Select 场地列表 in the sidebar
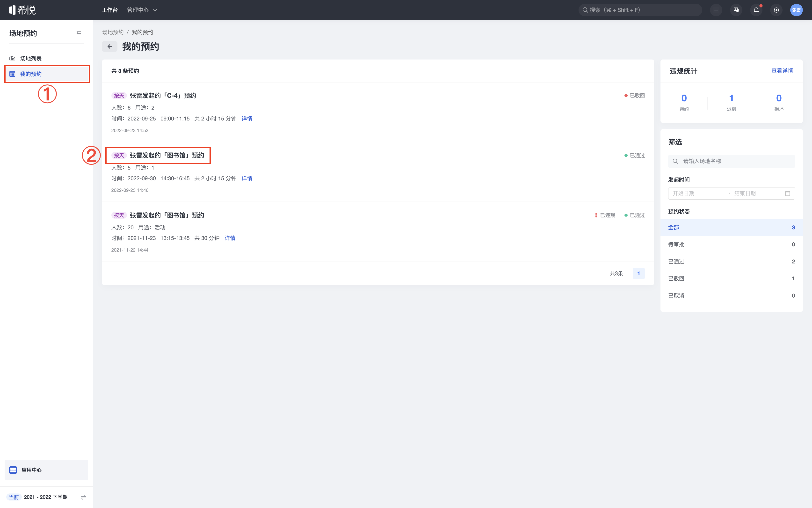The height and width of the screenshot is (508, 812). [47, 59]
